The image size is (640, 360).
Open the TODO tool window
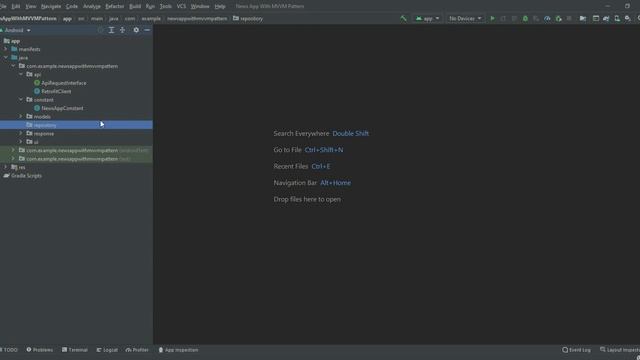(10, 350)
